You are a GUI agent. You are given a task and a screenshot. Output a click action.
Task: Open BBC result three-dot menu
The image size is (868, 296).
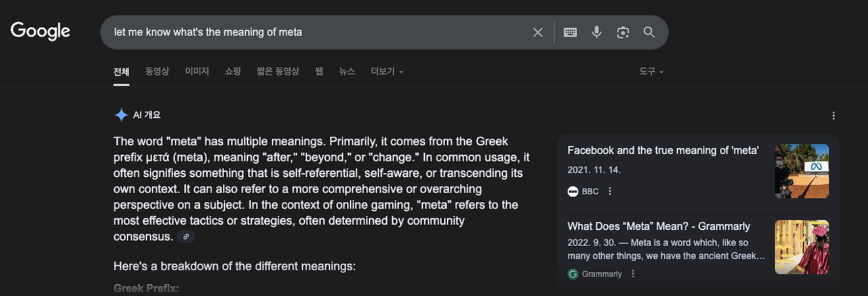pos(610,191)
